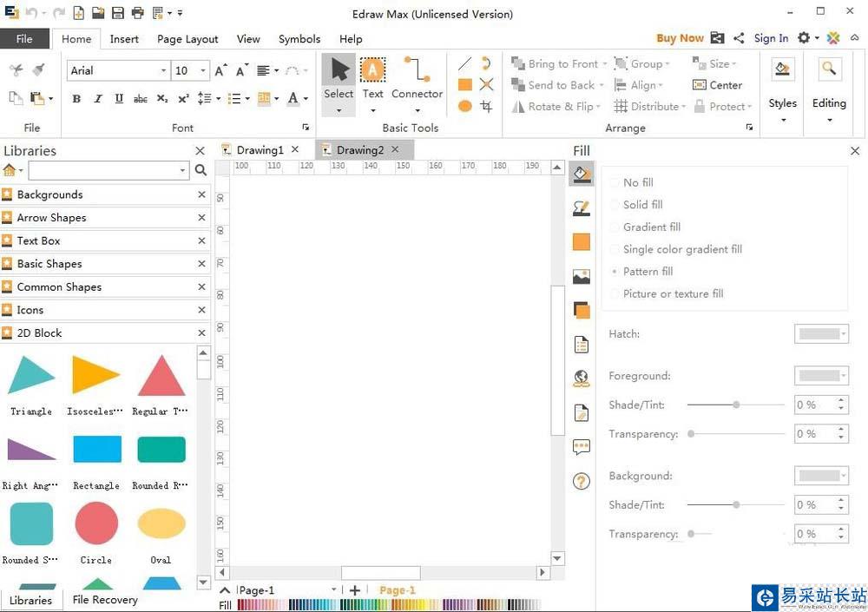Open the File Recovery panel tab
The image size is (868, 612).
105,600
